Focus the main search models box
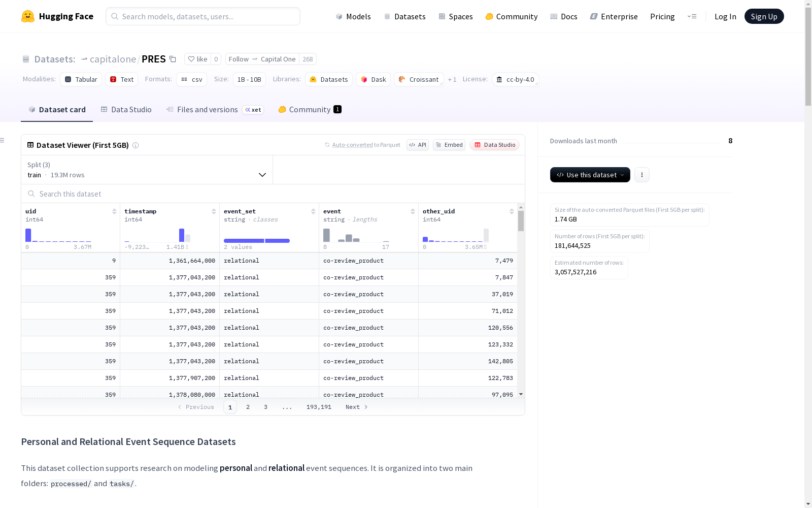 203,16
